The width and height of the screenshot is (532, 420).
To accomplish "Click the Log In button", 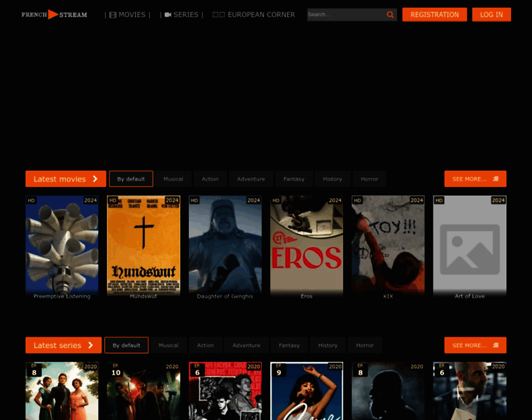I will pos(491,15).
